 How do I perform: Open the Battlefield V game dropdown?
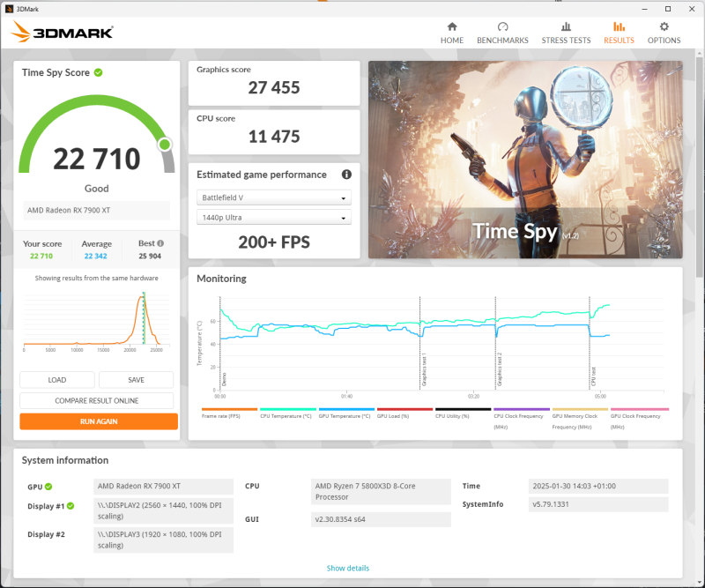click(x=274, y=197)
